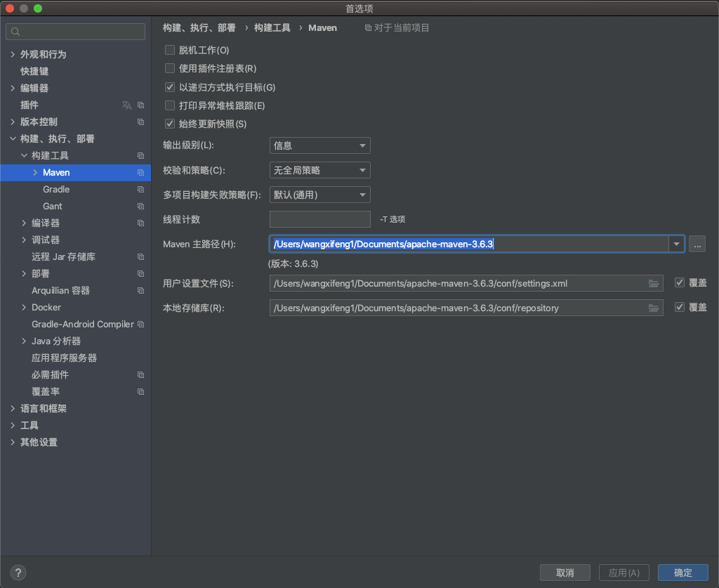This screenshot has height=588, width=719.
Task: Open the 校验和策略 dropdown
Action: [319, 170]
